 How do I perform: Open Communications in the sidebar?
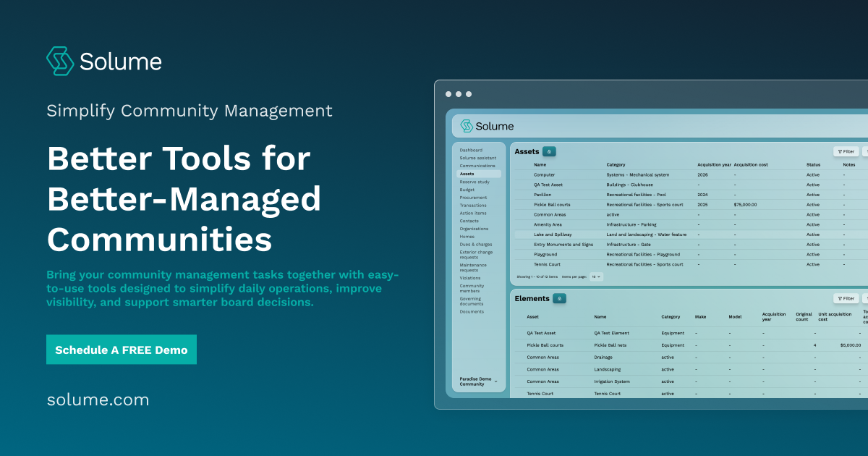pos(477,166)
